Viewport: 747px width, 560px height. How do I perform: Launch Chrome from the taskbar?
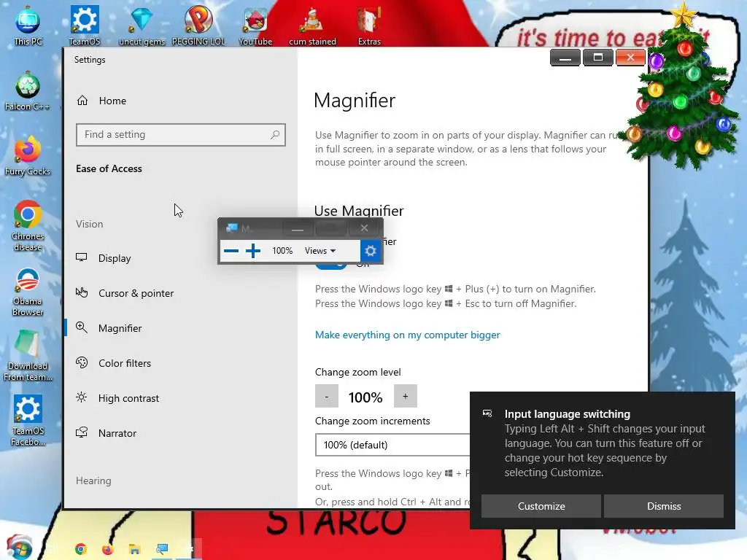click(x=81, y=549)
